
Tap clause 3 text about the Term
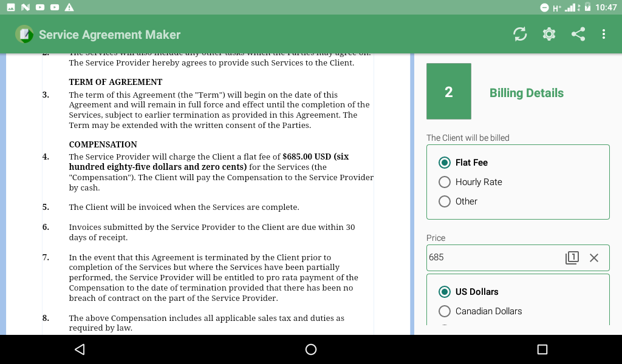tap(219, 110)
